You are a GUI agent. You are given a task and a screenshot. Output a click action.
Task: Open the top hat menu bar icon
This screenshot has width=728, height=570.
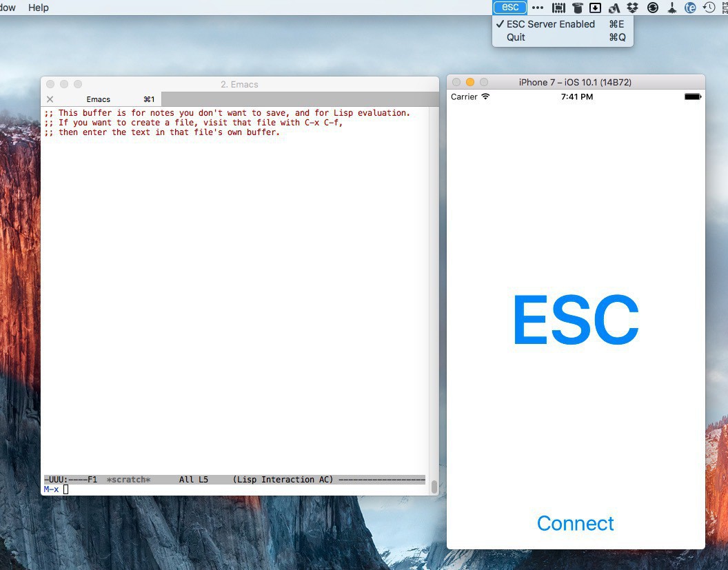(578, 8)
